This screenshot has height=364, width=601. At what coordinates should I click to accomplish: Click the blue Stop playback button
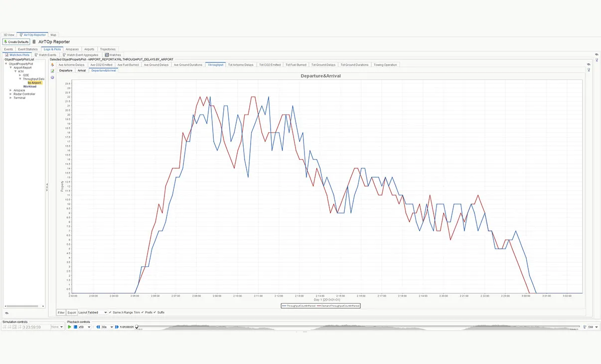point(76,327)
